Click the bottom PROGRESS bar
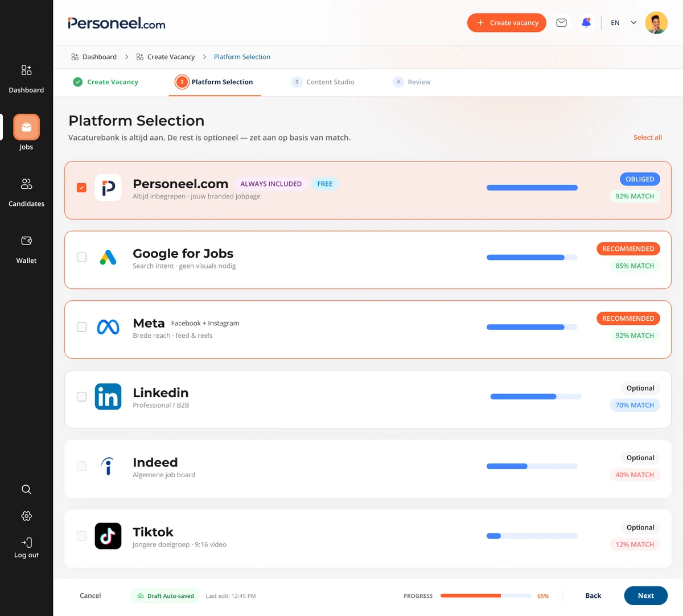The width and height of the screenshot is (683, 616). (486, 596)
